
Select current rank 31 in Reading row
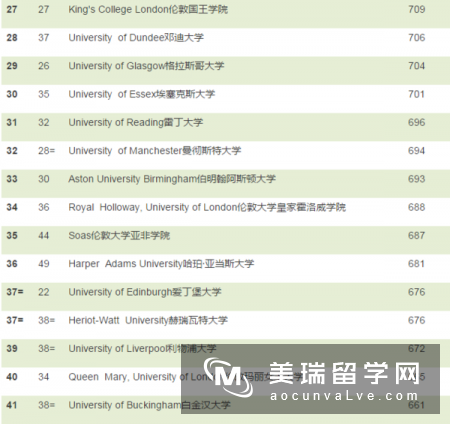click(12, 123)
